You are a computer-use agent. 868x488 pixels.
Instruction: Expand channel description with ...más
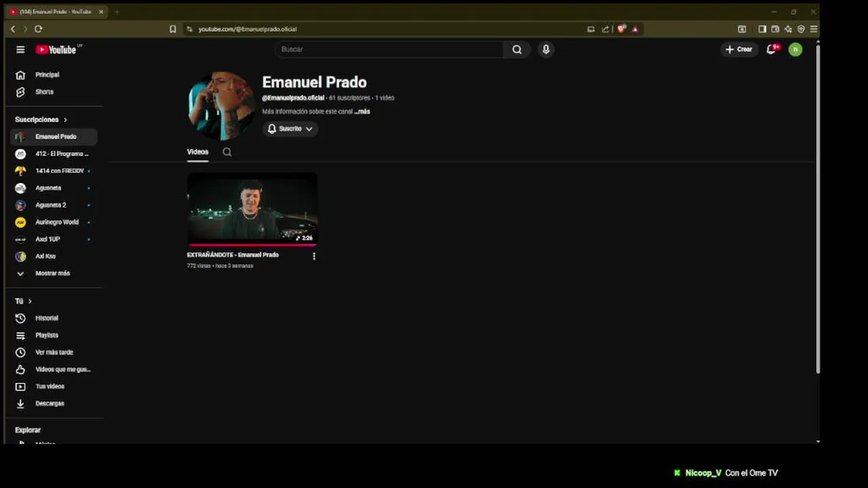362,112
